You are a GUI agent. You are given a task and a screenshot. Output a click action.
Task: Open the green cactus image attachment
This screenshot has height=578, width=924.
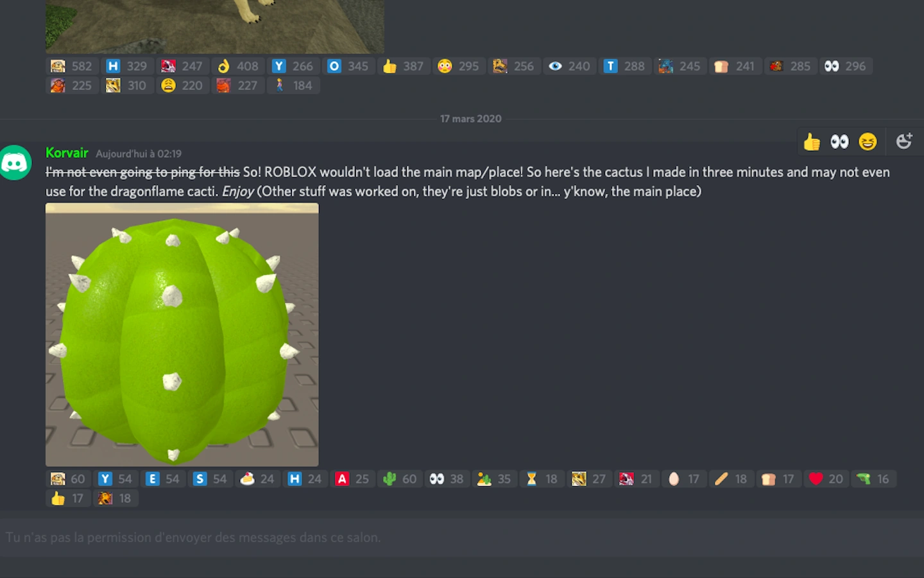[x=182, y=335]
